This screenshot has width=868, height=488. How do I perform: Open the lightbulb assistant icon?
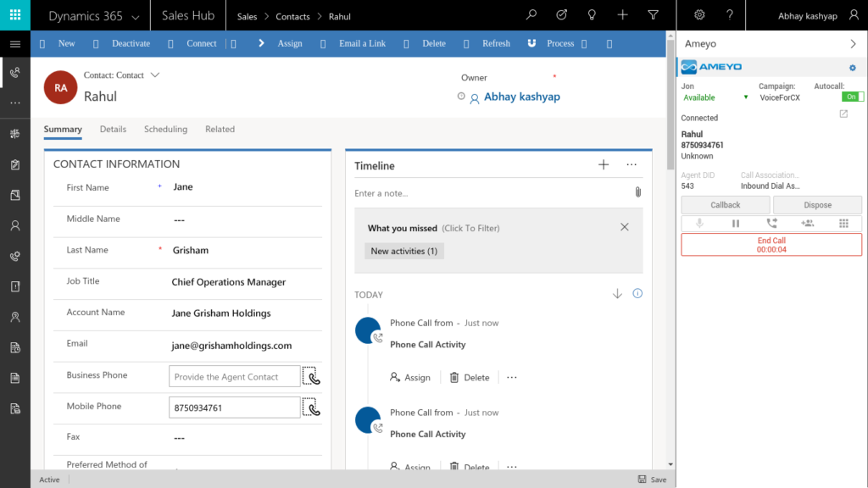tap(592, 15)
